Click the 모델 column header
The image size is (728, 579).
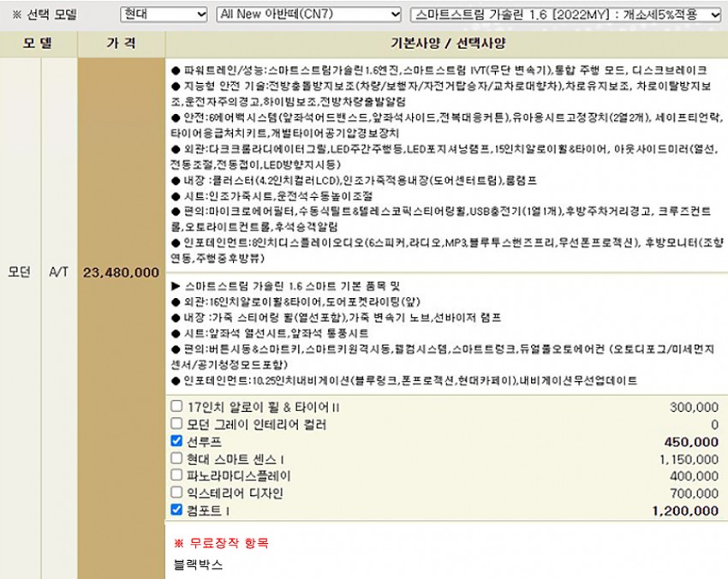point(38,43)
